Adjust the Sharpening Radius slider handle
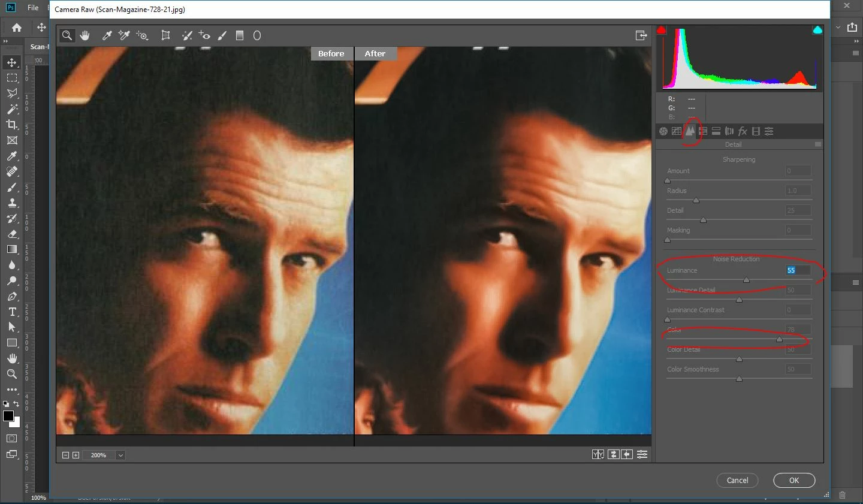The width and height of the screenshot is (863, 504). [696, 200]
